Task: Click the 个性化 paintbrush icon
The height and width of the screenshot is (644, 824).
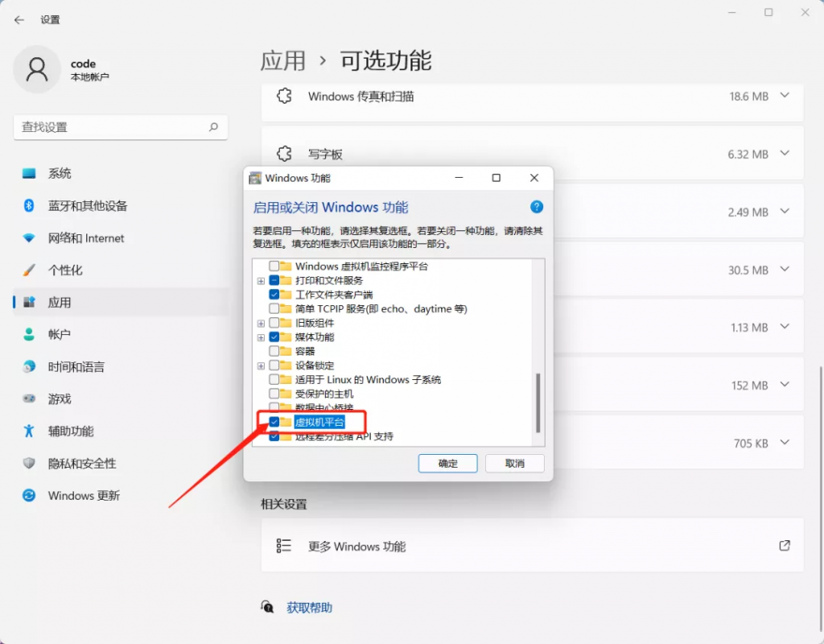Action: click(x=29, y=270)
